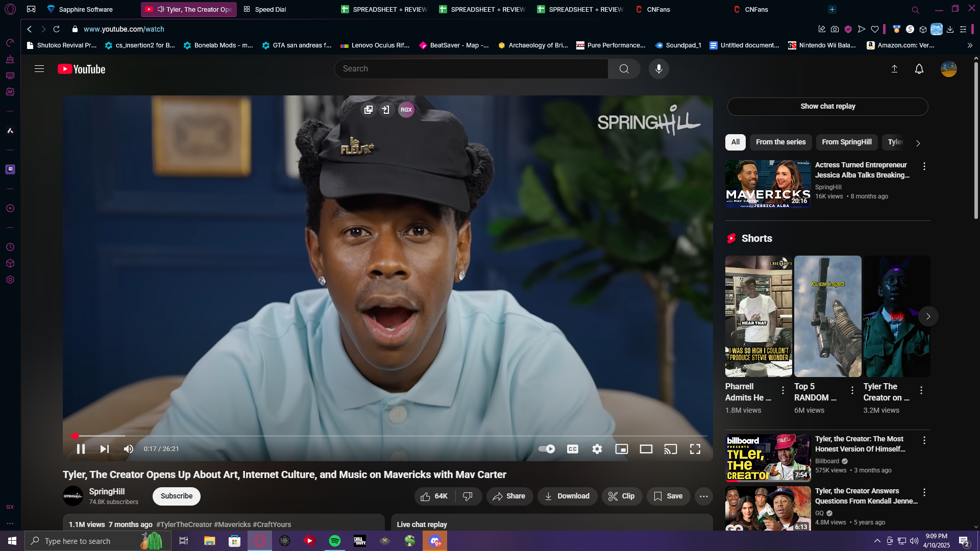The width and height of the screenshot is (980, 551).
Task: Open YouTube player settings gear
Action: tap(597, 449)
